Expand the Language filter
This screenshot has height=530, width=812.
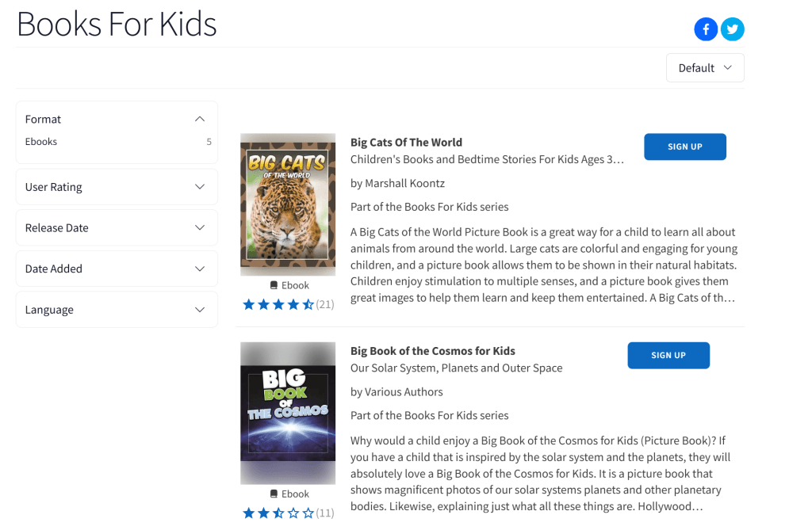click(x=200, y=310)
